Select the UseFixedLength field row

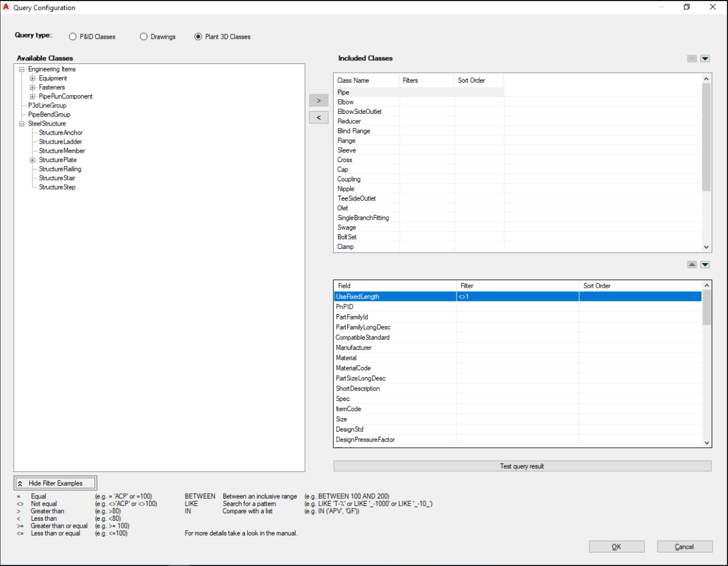coord(518,297)
